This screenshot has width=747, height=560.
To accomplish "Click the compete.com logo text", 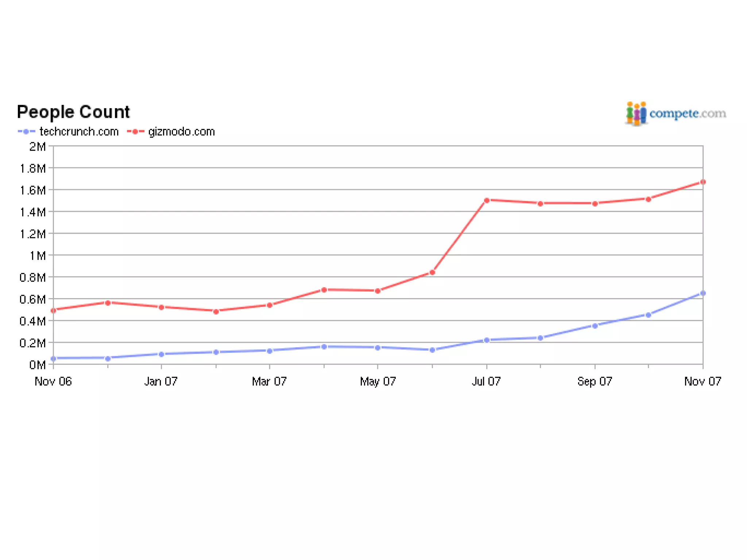I will (x=688, y=113).
